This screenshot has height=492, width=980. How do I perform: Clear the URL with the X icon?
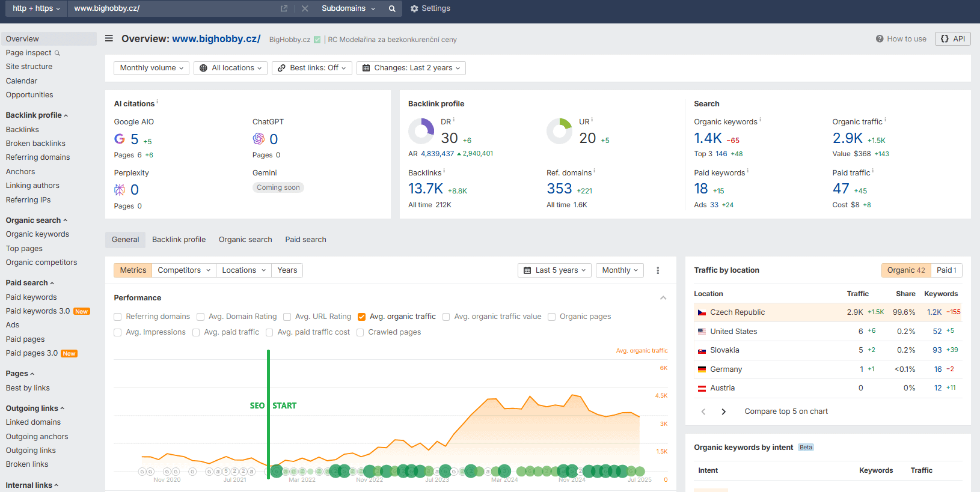305,8
